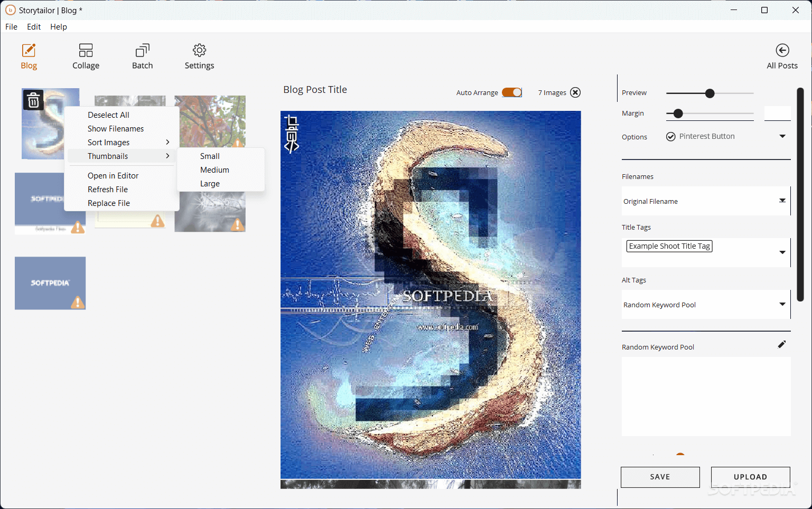This screenshot has width=812, height=509.
Task: Set thumbnails to Medium
Action: 221,170
